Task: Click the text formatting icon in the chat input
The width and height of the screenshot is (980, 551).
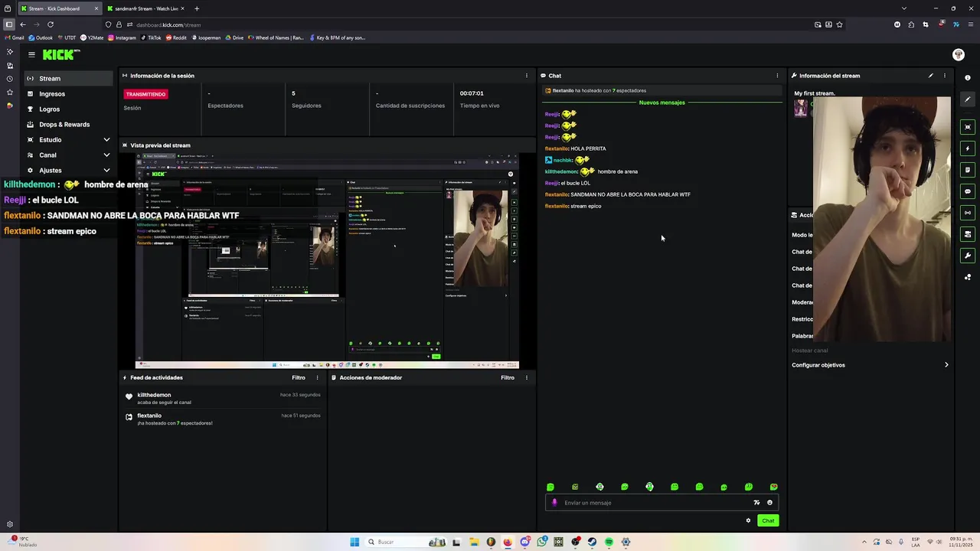Action: 756,503
